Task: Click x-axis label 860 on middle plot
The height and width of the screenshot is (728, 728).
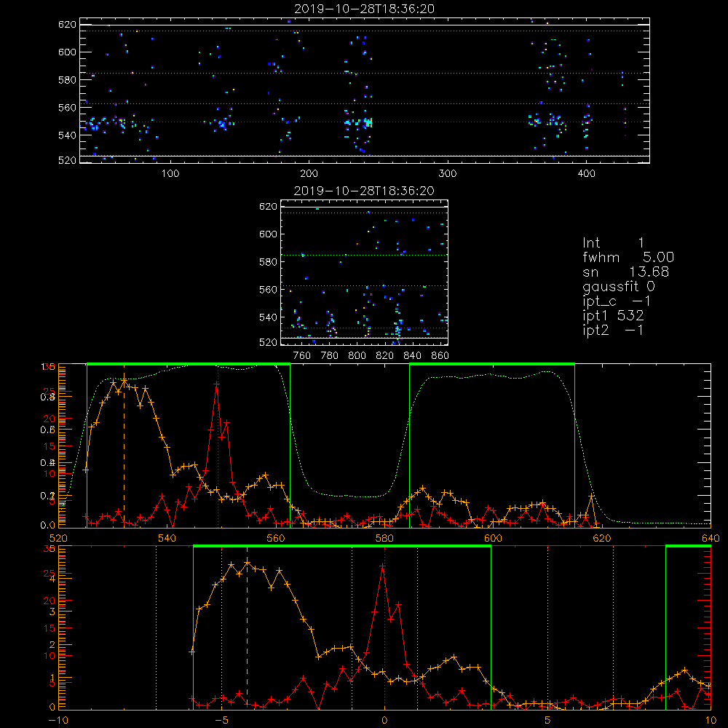Action: point(440,356)
